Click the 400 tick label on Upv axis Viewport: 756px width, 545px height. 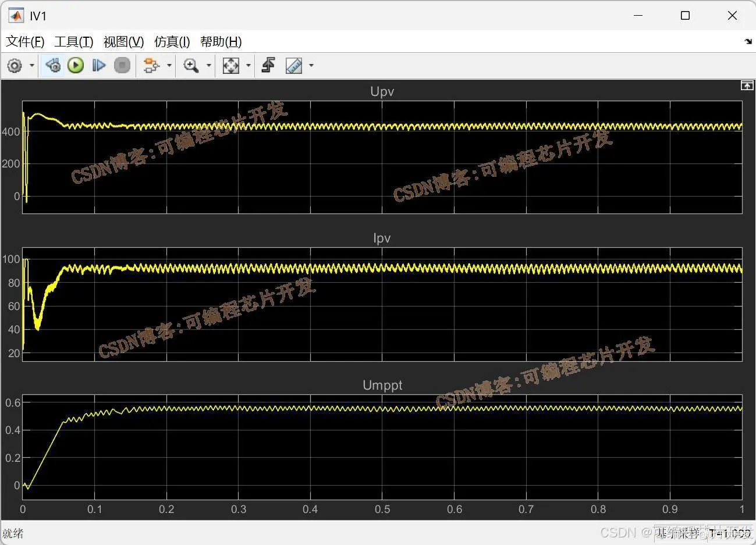point(10,132)
